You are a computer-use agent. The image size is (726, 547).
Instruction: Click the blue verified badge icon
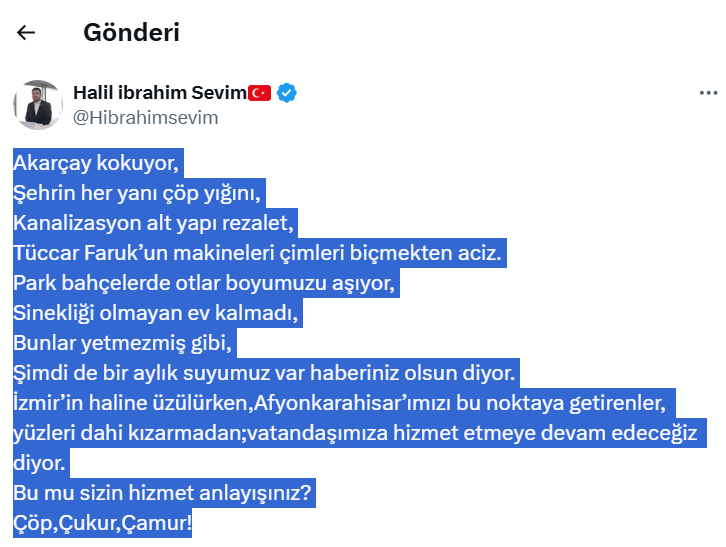(287, 93)
